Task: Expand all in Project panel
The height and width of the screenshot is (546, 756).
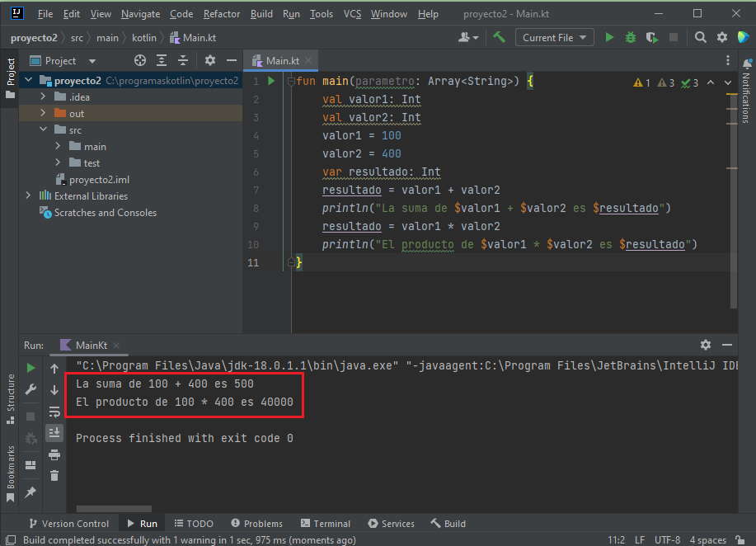Action: tap(162, 60)
